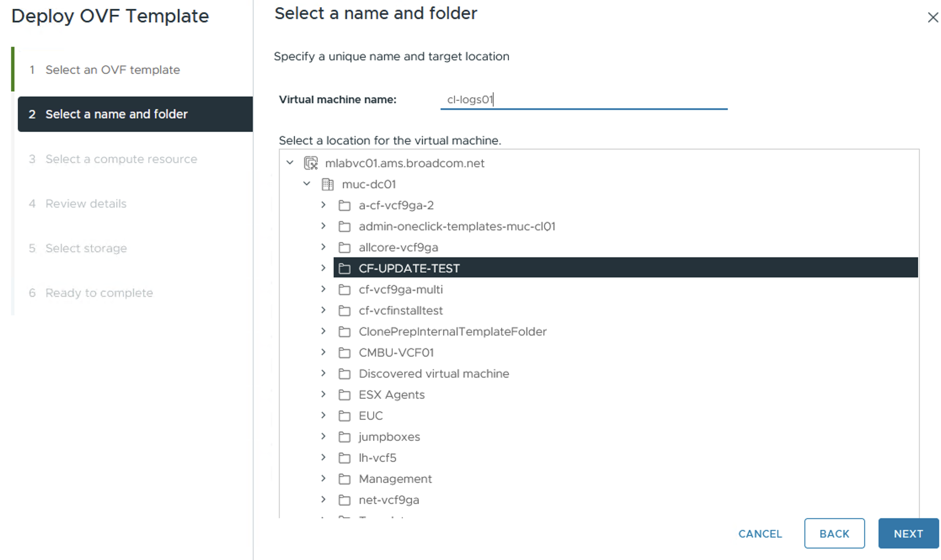Click the ESX Agents folder icon
The height and width of the screenshot is (560, 941).
click(x=344, y=395)
